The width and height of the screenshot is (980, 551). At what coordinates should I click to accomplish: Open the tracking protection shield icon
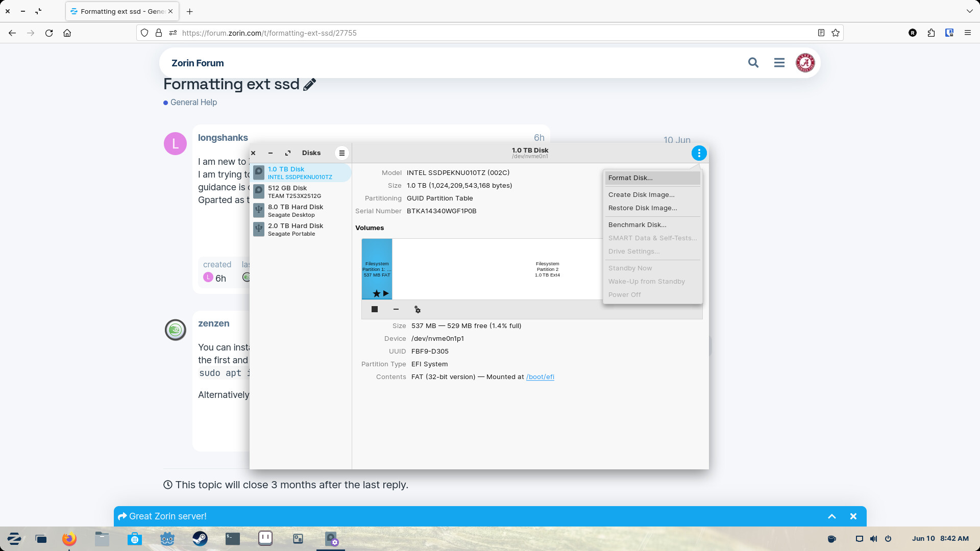click(144, 33)
